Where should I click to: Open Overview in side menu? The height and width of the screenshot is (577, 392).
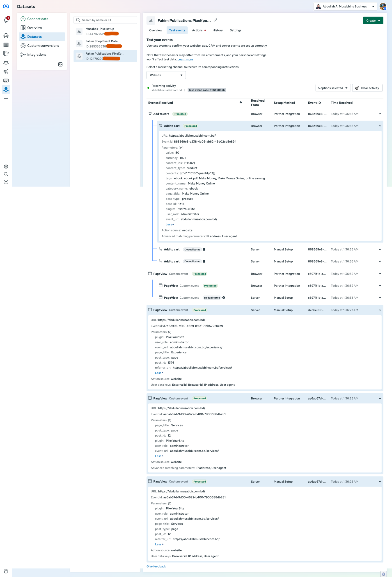tap(42, 28)
